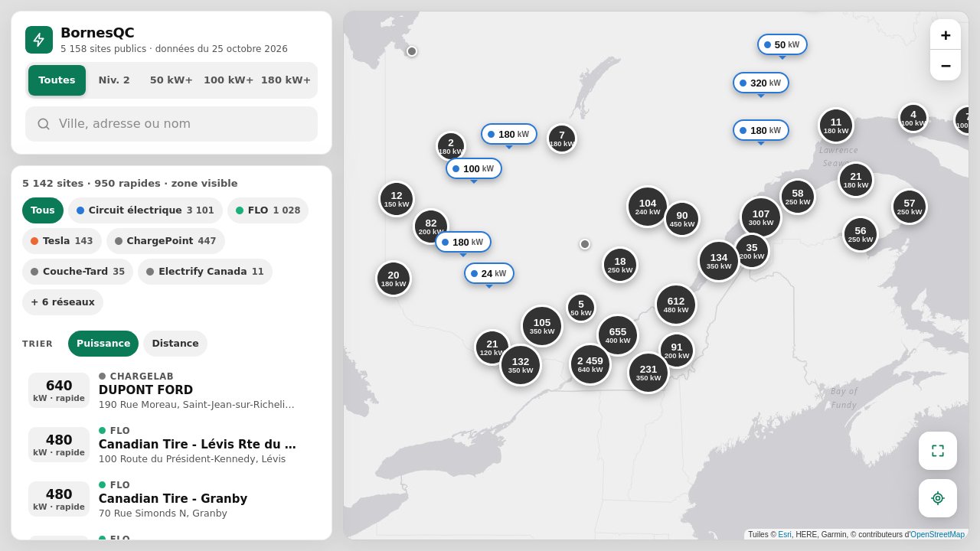The image size is (980, 551).
Task: Filter by Circuit électrique network
Action: click(145, 210)
